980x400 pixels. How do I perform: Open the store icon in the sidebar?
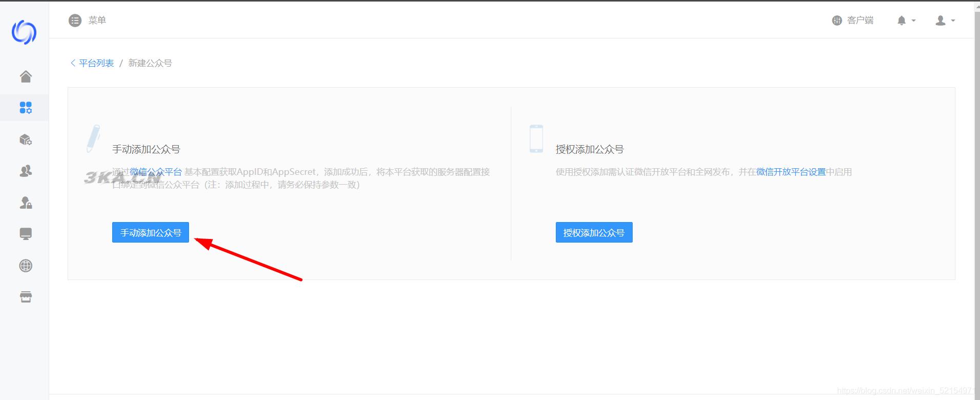[26, 297]
